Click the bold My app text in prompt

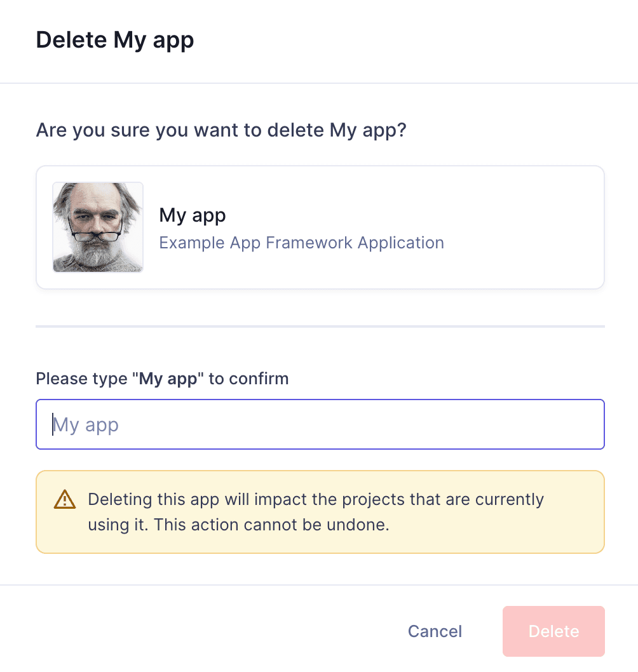click(x=169, y=379)
